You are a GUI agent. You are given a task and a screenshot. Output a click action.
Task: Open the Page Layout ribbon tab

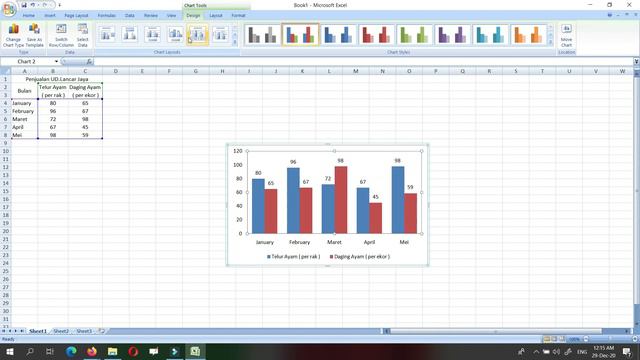pyautogui.click(x=76, y=16)
